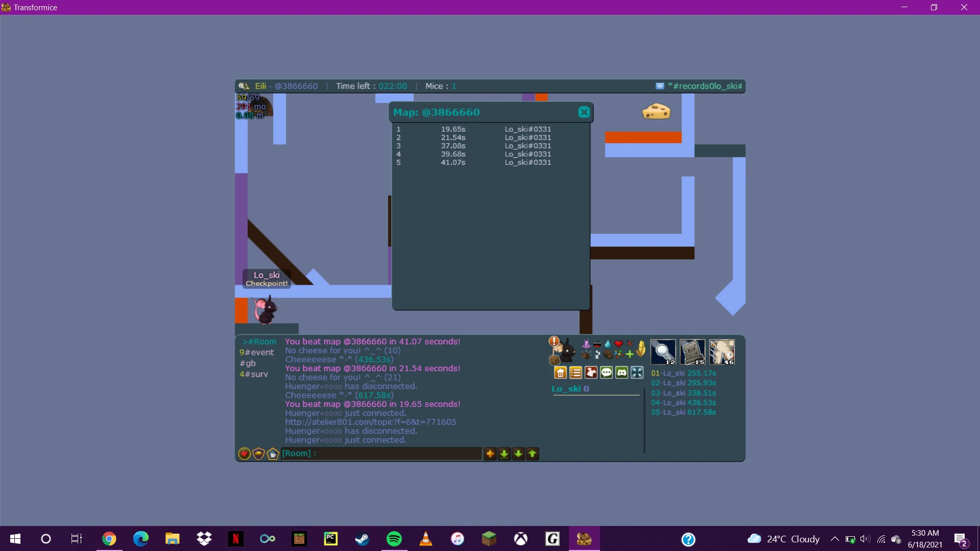Click the orange plus chat button
Screen dimensions: 980x551
[x=490, y=453]
